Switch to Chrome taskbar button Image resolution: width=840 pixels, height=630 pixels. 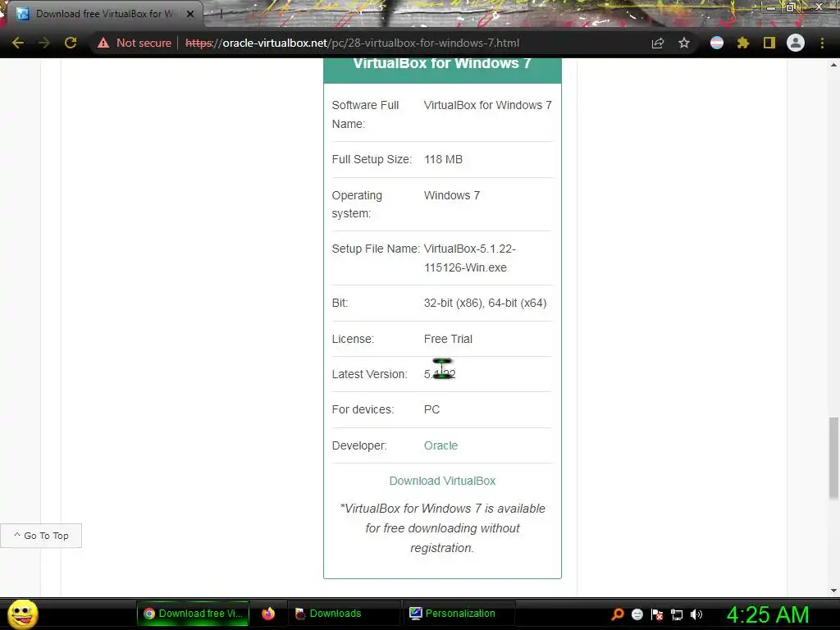193,614
